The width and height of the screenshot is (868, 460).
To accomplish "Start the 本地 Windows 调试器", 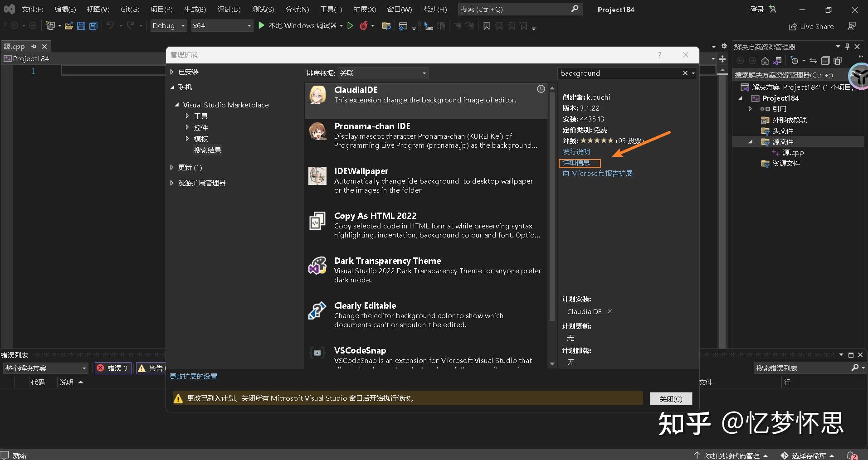I will click(x=301, y=26).
